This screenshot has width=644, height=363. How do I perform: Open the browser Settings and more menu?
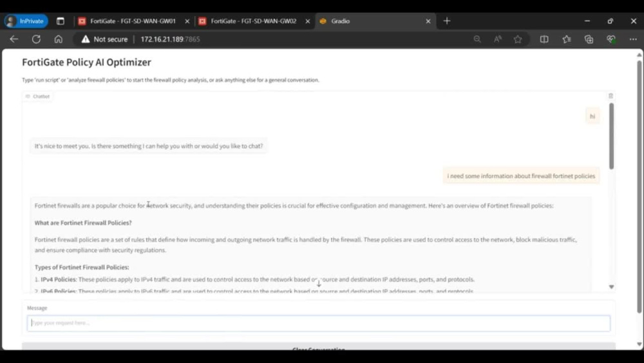pyautogui.click(x=633, y=39)
